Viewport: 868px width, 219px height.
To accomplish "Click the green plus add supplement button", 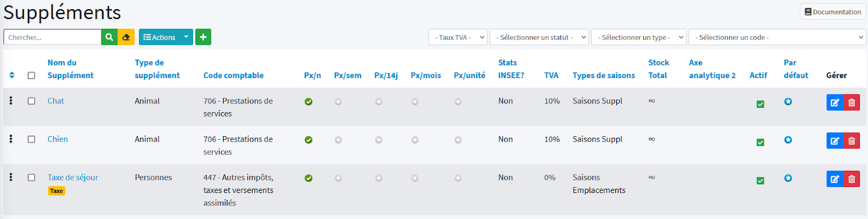I will (203, 37).
